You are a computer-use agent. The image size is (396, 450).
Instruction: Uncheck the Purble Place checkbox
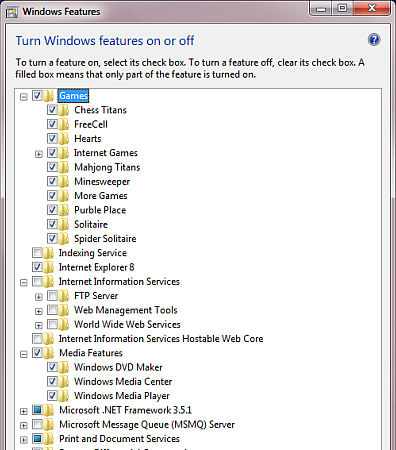click(x=52, y=210)
